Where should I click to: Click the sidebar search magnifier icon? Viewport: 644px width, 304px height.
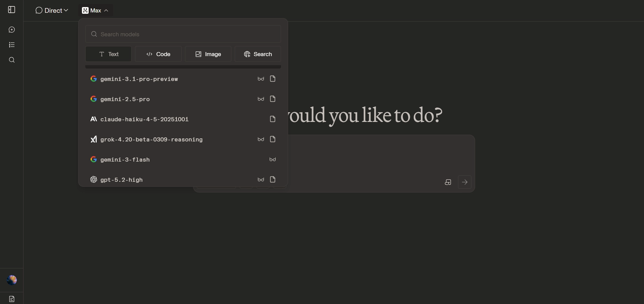pos(12,60)
